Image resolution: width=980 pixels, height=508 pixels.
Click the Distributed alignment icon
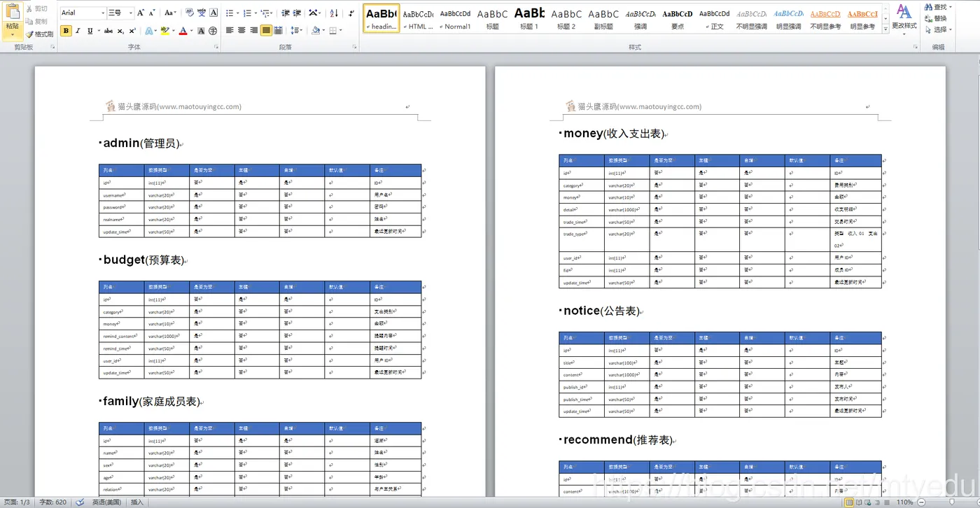[x=278, y=31]
